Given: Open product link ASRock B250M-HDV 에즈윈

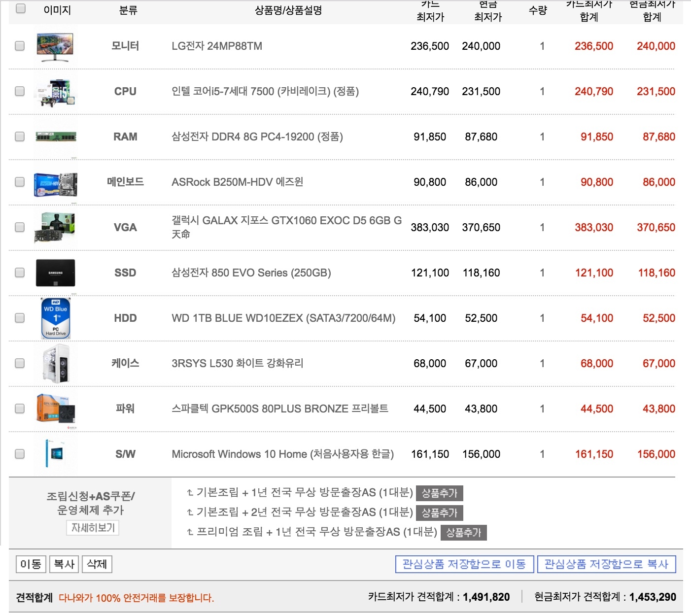Looking at the screenshot, I should point(238,182).
